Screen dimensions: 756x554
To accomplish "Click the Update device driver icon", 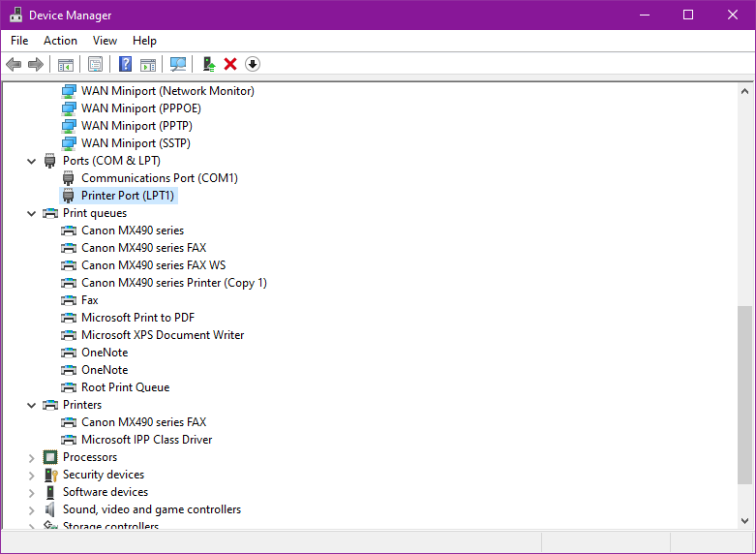I will (x=209, y=64).
